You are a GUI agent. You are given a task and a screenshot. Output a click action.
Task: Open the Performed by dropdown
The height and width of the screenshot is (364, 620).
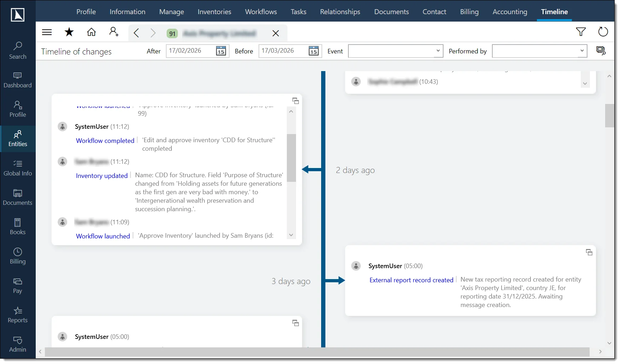click(540, 51)
